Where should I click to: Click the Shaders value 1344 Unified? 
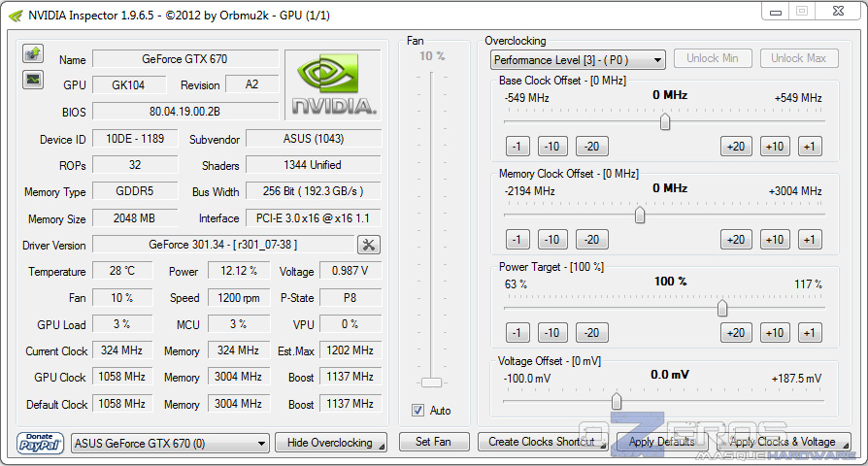click(x=314, y=165)
